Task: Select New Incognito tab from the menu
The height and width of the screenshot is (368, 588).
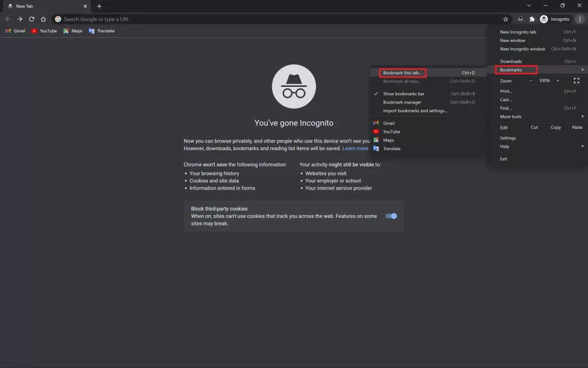Action: (537, 32)
